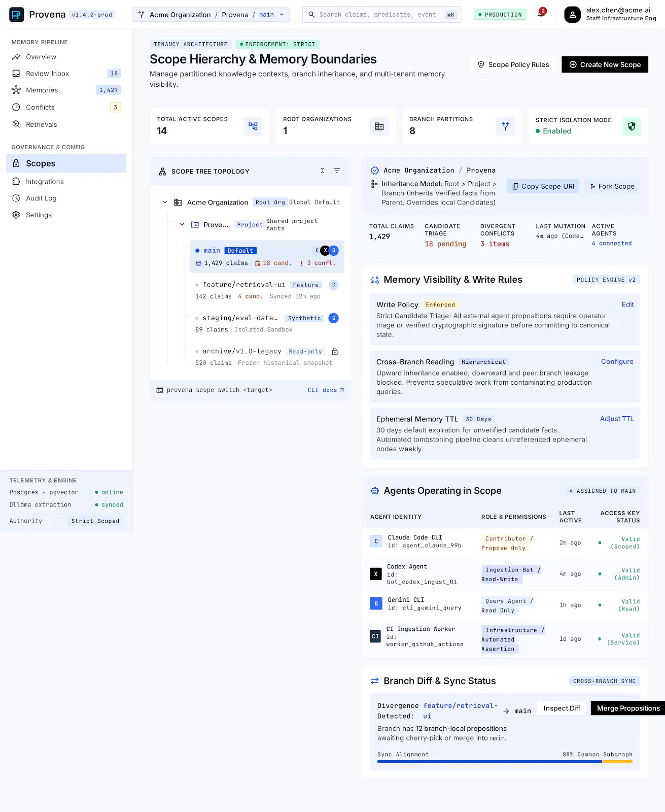Screen dimensions: 665x812
Task: Click the Provena logo icon
Action: (x=17, y=15)
